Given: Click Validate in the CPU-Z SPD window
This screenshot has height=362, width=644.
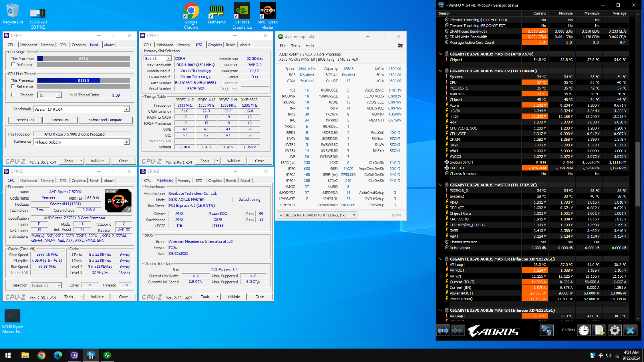Looking at the screenshot, I should click(x=233, y=161).
